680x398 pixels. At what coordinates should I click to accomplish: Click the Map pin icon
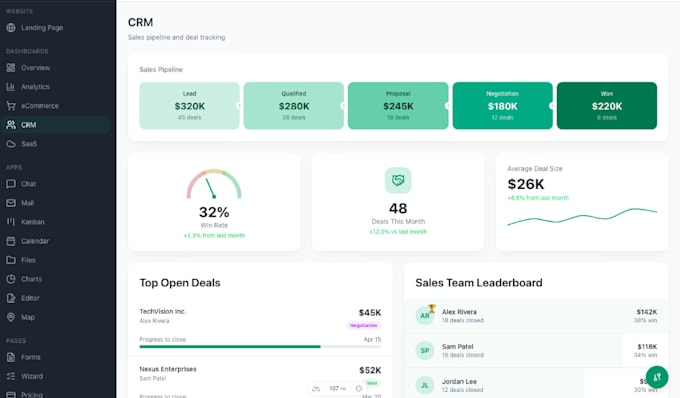(x=11, y=317)
